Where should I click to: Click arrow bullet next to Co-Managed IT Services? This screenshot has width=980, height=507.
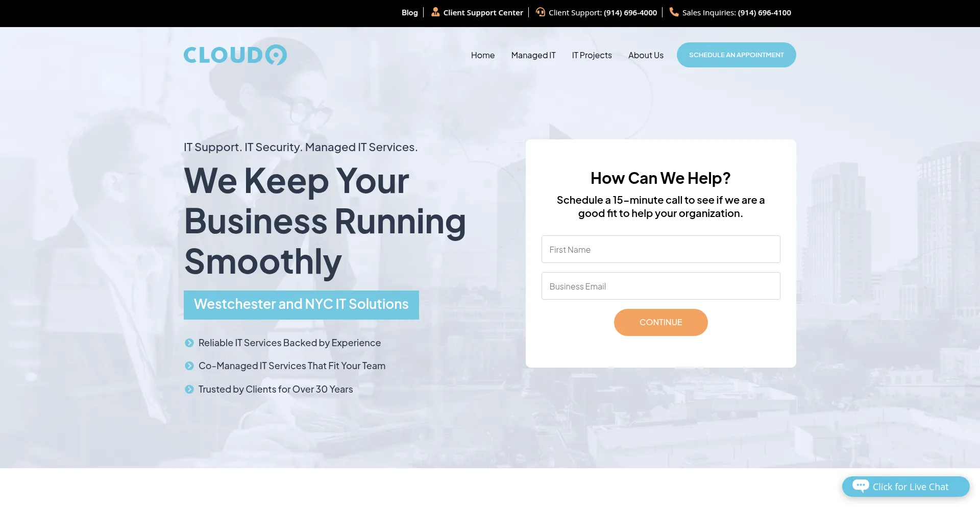(x=189, y=366)
